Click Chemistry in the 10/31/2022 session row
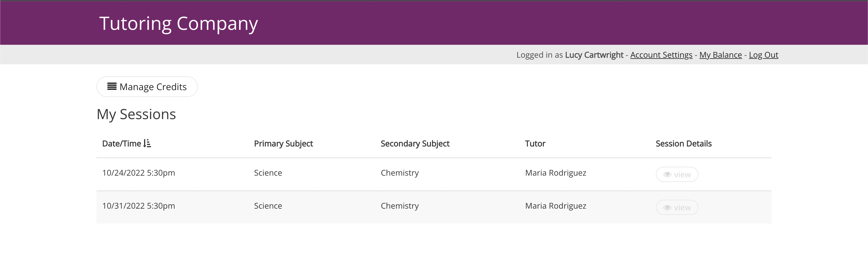 400,206
